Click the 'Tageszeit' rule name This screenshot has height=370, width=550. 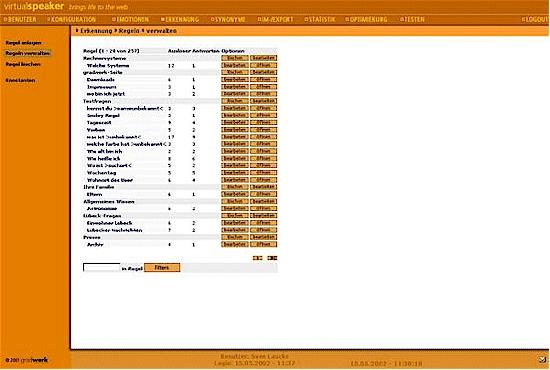(99, 123)
